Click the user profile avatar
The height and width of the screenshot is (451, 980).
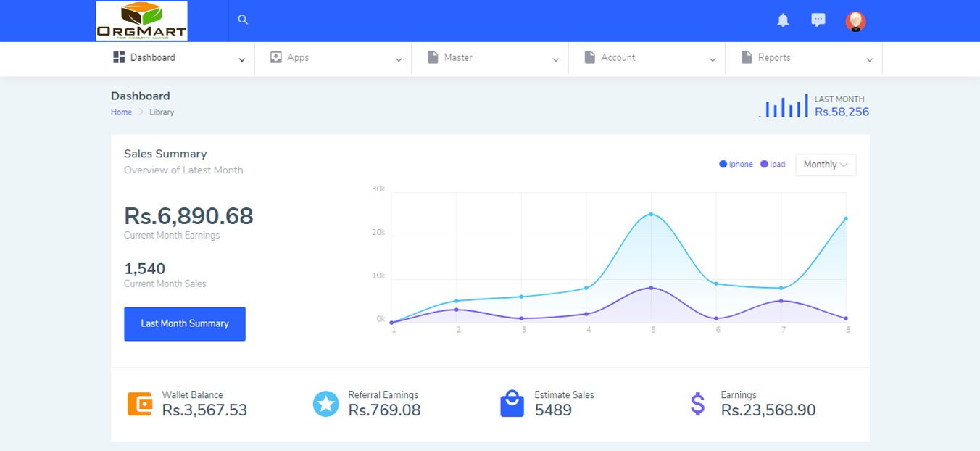(855, 21)
